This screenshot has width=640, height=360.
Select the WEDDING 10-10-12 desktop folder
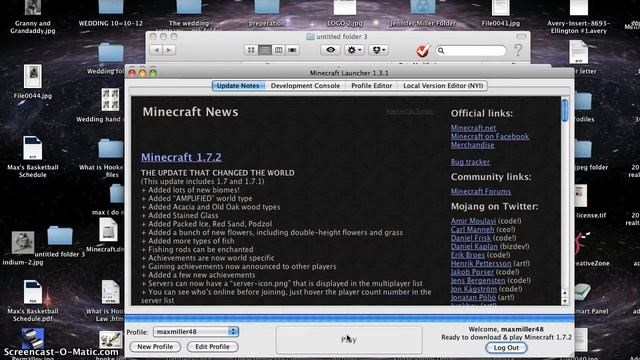(x=111, y=8)
